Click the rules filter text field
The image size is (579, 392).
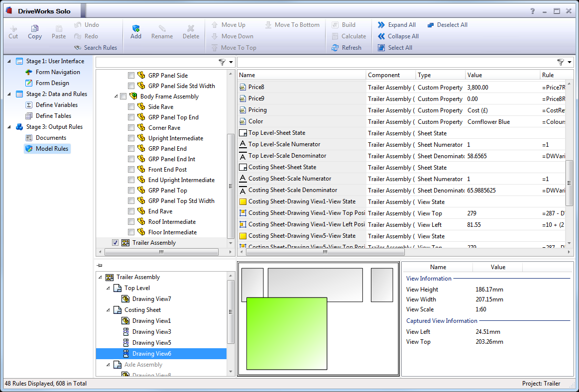397,62
